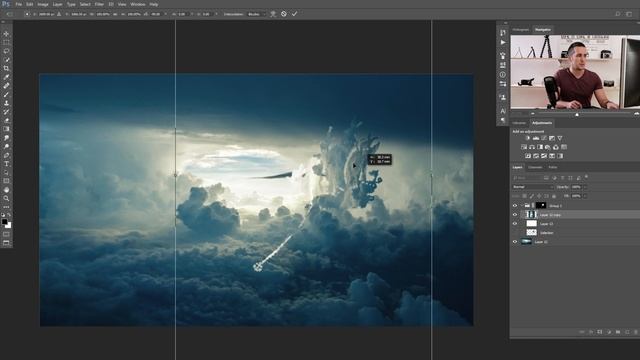Select the Clone Stamp tool
This screenshot has height=360, width=640.
pos(6,103)
